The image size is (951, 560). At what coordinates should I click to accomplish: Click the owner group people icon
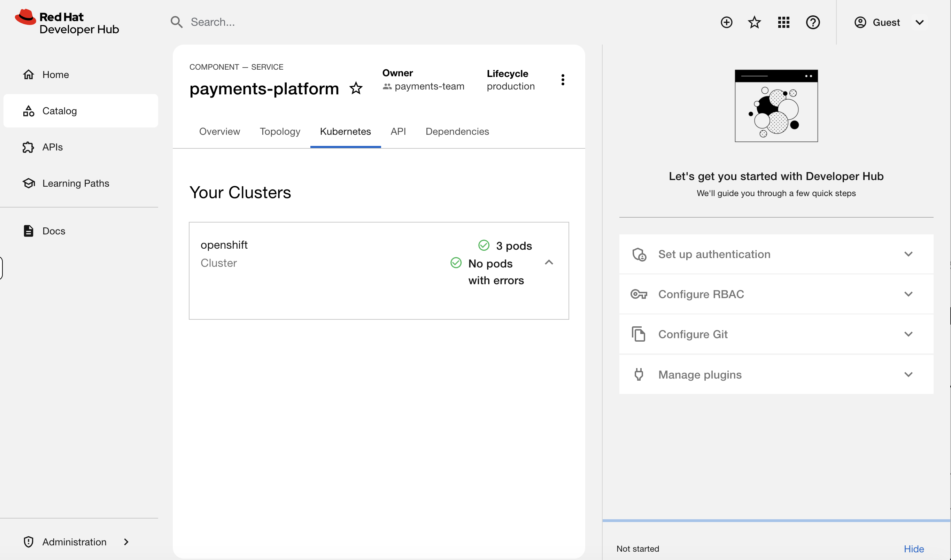[x=387, y=86]
